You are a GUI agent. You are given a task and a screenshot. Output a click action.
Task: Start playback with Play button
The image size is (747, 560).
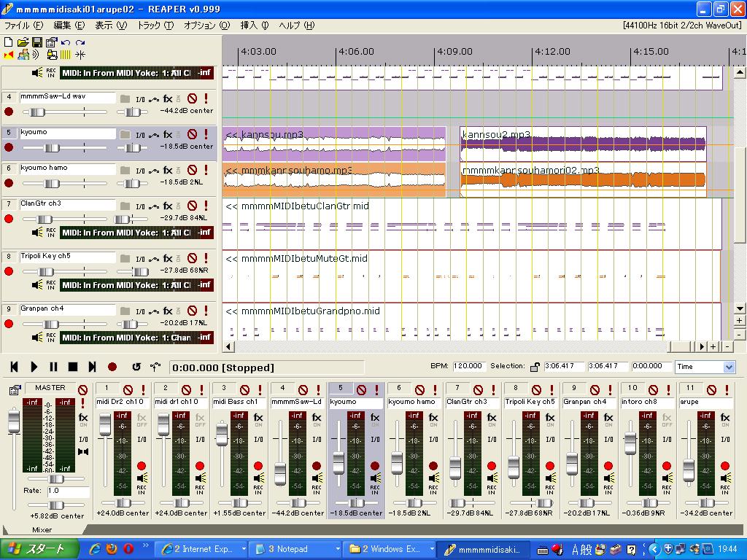(34, 367)
